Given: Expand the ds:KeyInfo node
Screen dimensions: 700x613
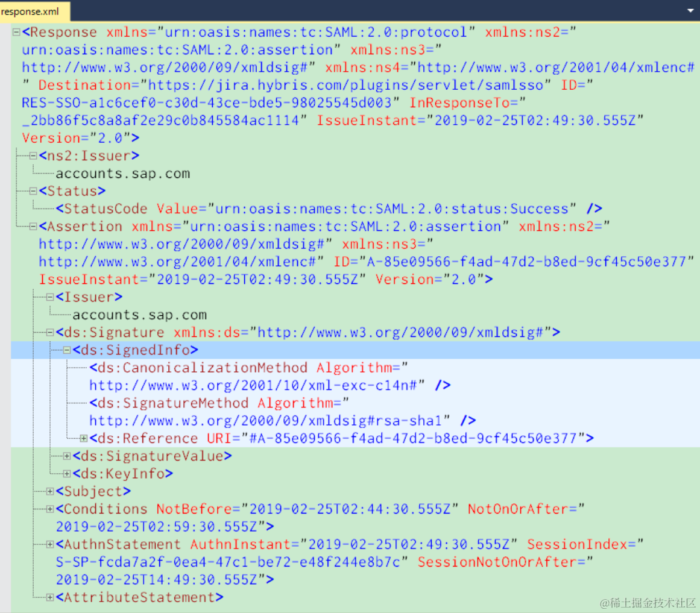Looking at the screenshot, I should tap(66, 474).
